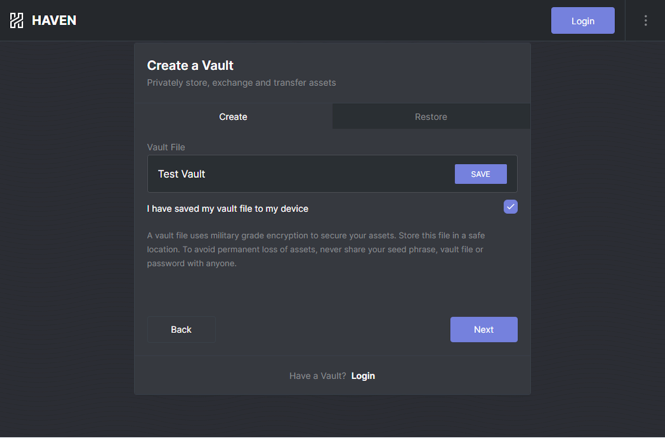Click the military grade encryption warning paragraph

tap(316, 249)
